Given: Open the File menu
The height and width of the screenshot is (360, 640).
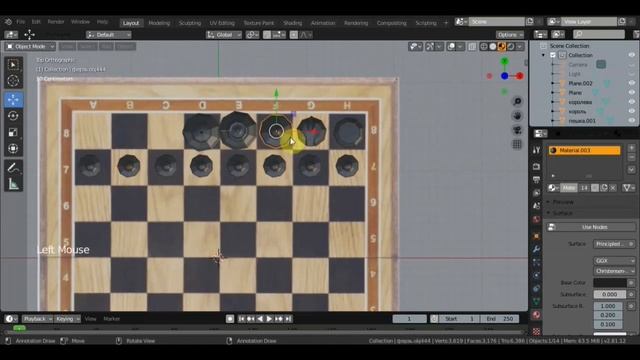Looking at the screenshot, I should (21, 22).
